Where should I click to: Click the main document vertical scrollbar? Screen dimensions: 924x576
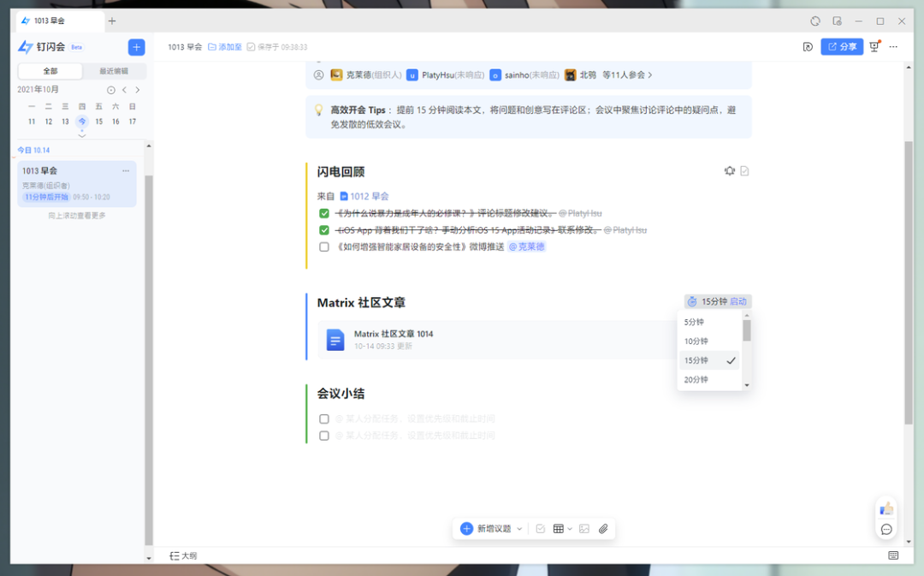pos(909,283)
